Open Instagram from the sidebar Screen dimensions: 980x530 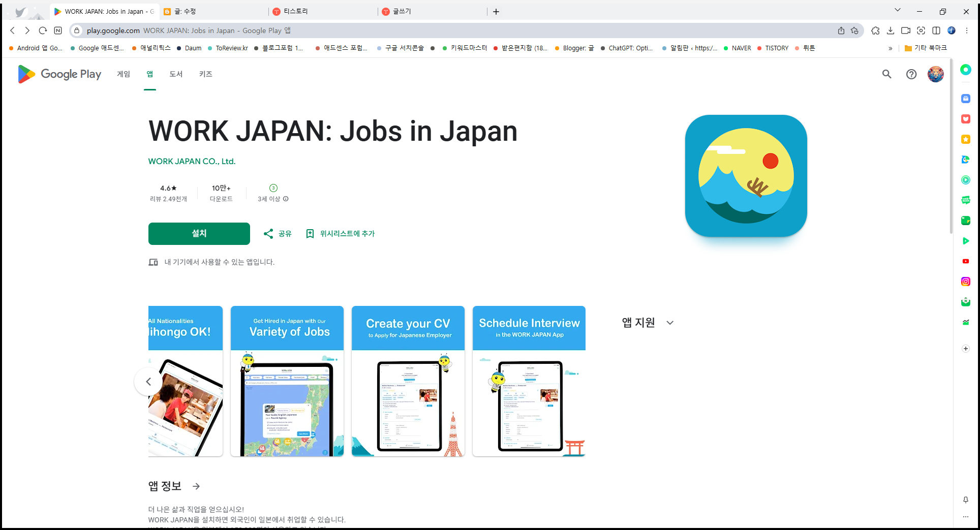[x=966, y=282]
